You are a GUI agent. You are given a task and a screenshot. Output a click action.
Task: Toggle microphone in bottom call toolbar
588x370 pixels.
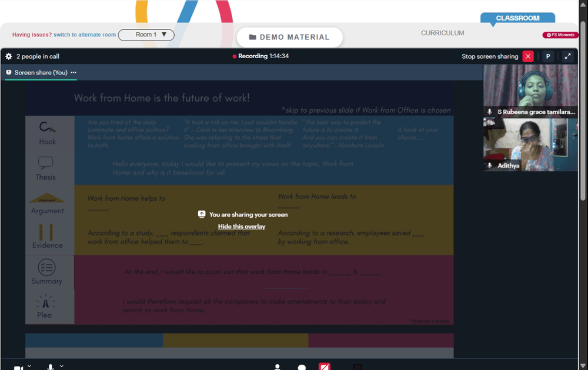[51, 368]
